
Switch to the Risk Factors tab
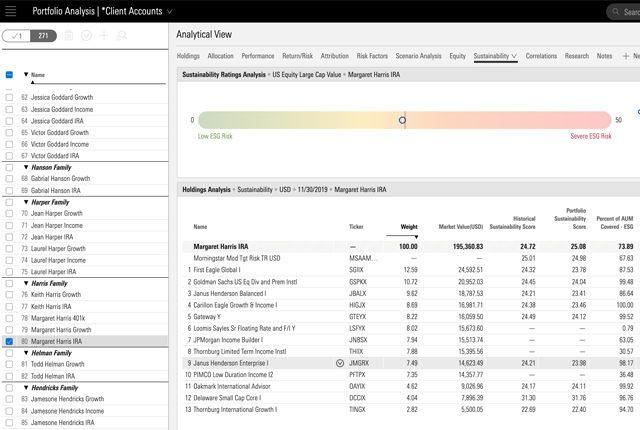click(x=372, y=57)
